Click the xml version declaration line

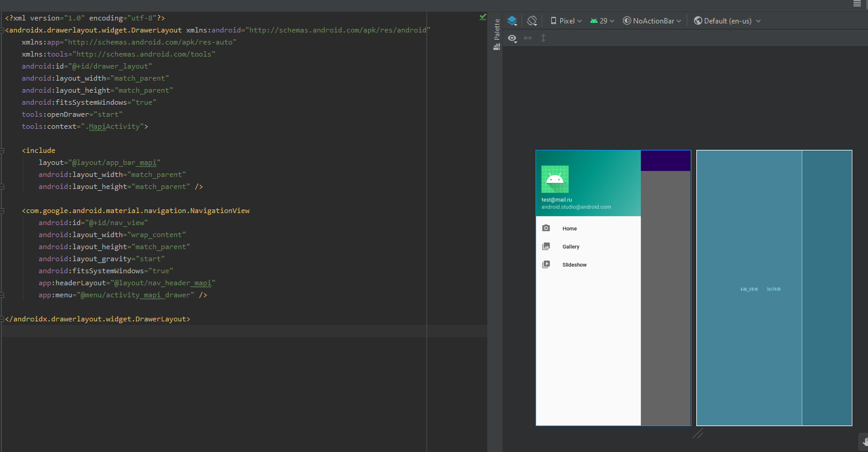coord(85,18)
